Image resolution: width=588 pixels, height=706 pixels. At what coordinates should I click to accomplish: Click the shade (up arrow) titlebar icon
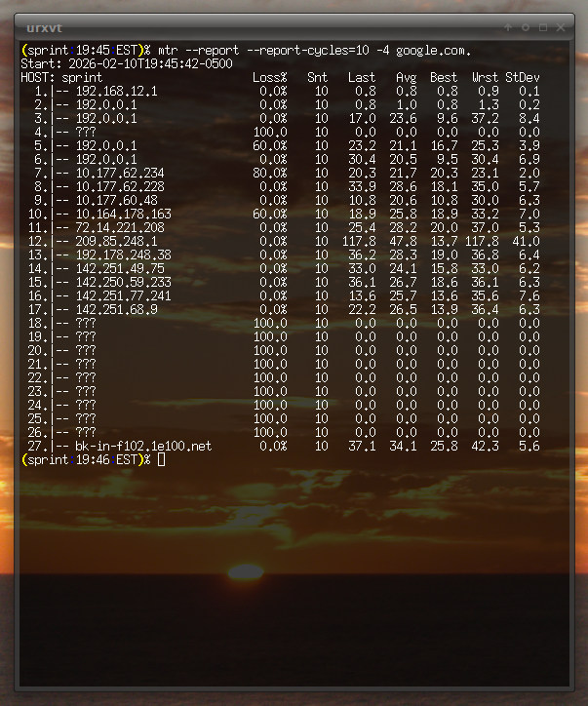pyautogui.click(x=508, y=27)
